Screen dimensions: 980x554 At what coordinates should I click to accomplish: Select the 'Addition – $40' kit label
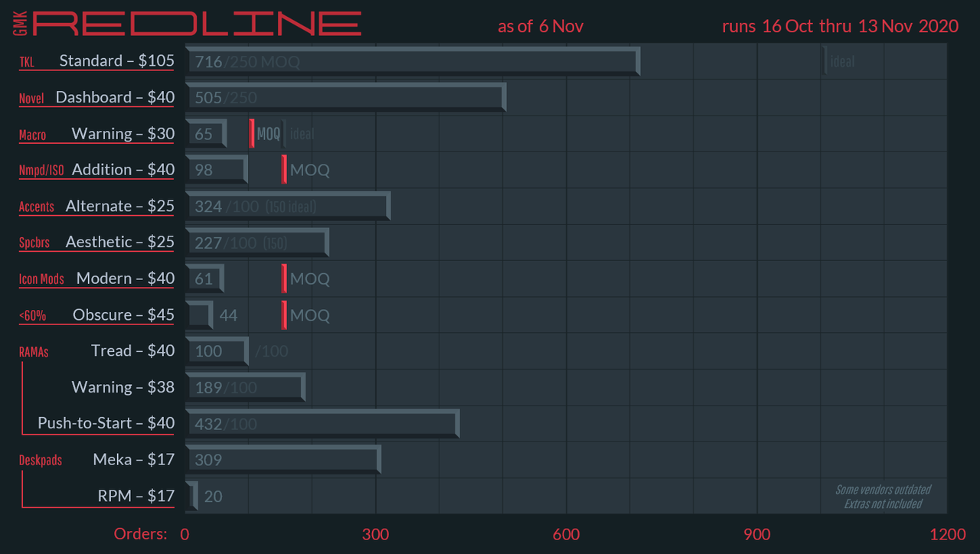123,169
